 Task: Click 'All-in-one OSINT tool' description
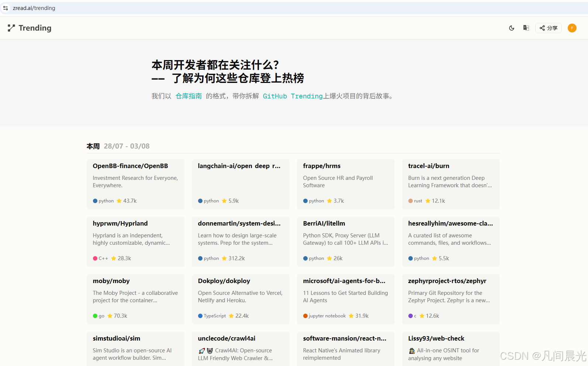coord(444,354)
